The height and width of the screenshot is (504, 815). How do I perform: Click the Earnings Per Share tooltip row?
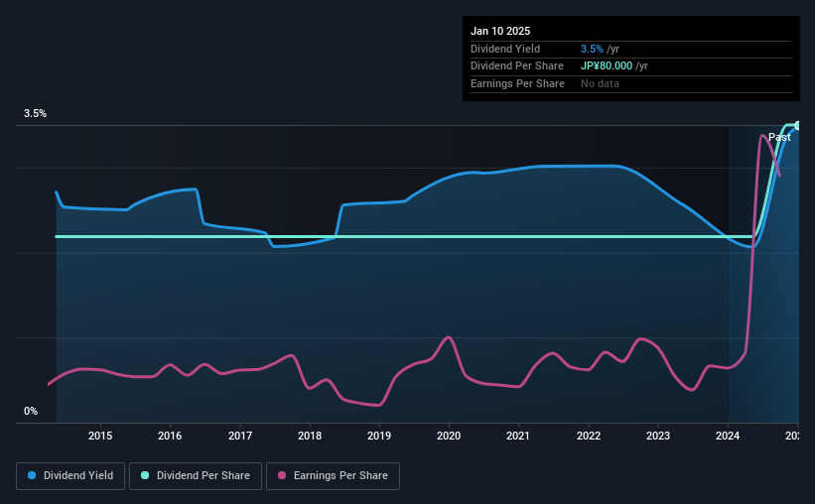click(631, 83)
